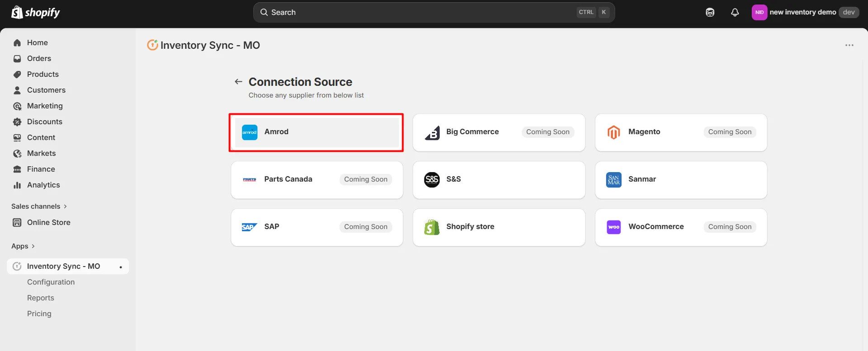Click the Analytics bar chart icon
Viewport: 868px width, 351px height.
coord(17,185)
